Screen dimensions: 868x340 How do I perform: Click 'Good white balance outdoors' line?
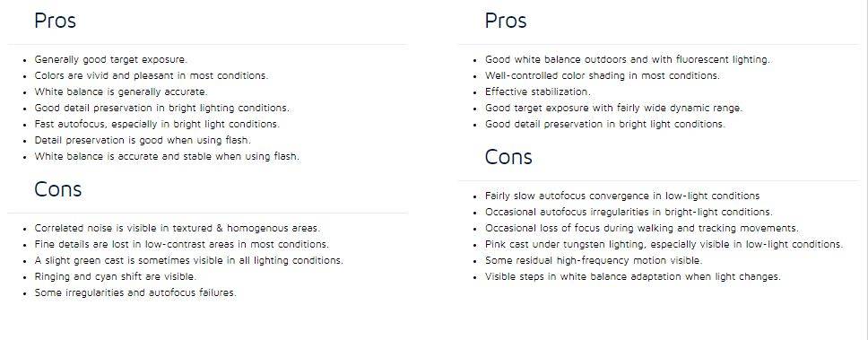(627, 60)
